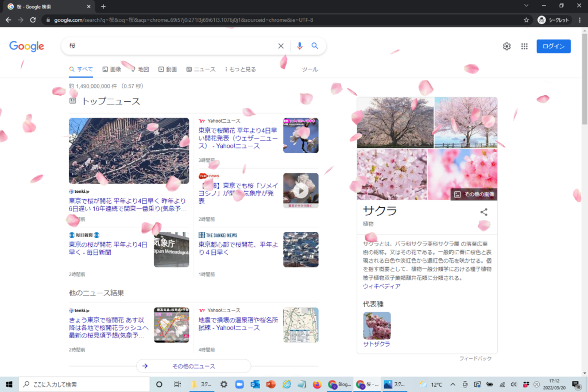Screen dimensions: 588x392
Task: Open a new Chrome tab
Action: (103, 6)
